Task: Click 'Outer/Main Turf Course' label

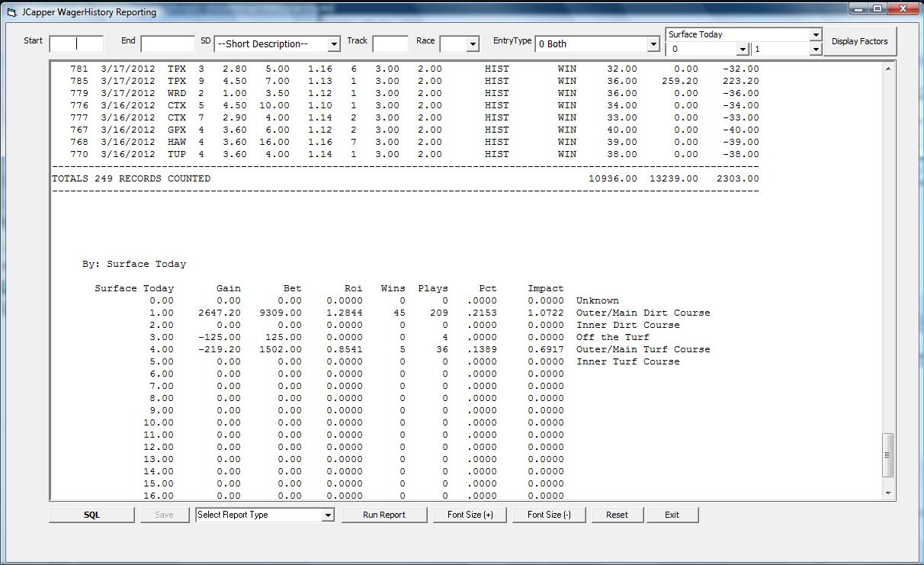Action: [x=643, y=349]
